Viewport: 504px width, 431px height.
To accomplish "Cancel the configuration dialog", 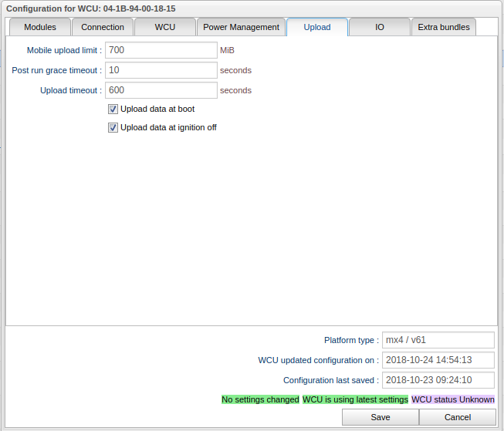I will [x=458, y=417].
